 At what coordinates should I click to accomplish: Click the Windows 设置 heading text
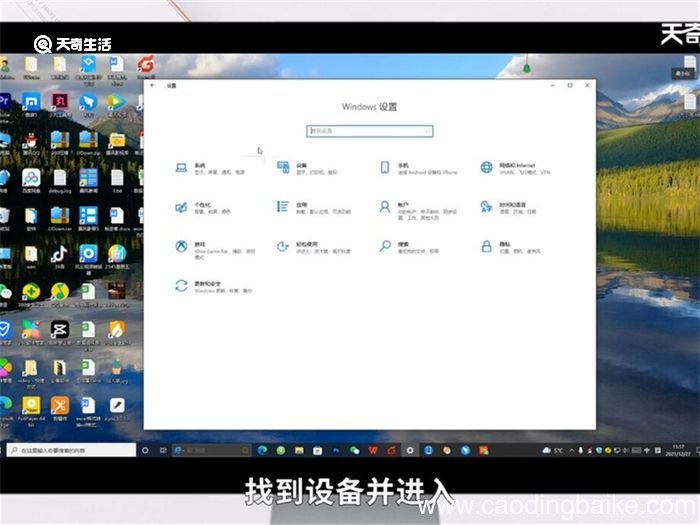pyautogui.click(x=370, y=107)
